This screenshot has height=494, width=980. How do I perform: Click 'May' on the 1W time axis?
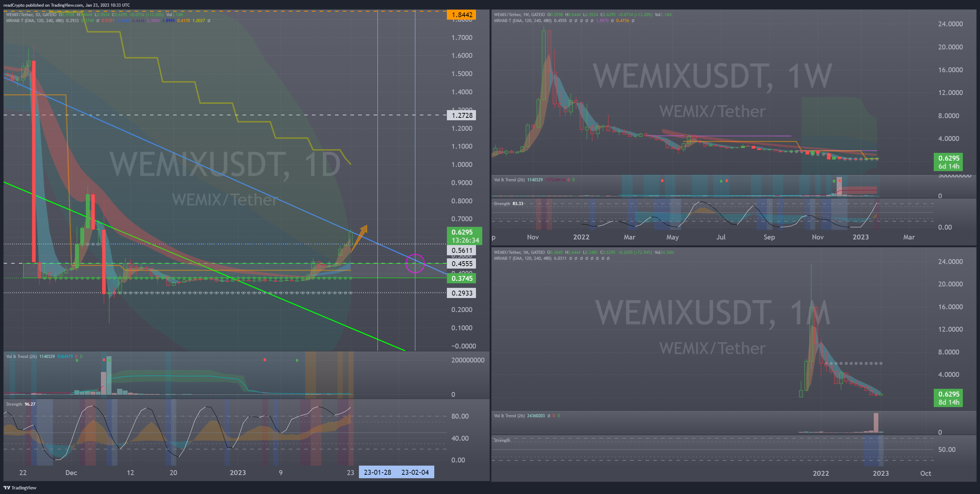[x=672, y=237]
